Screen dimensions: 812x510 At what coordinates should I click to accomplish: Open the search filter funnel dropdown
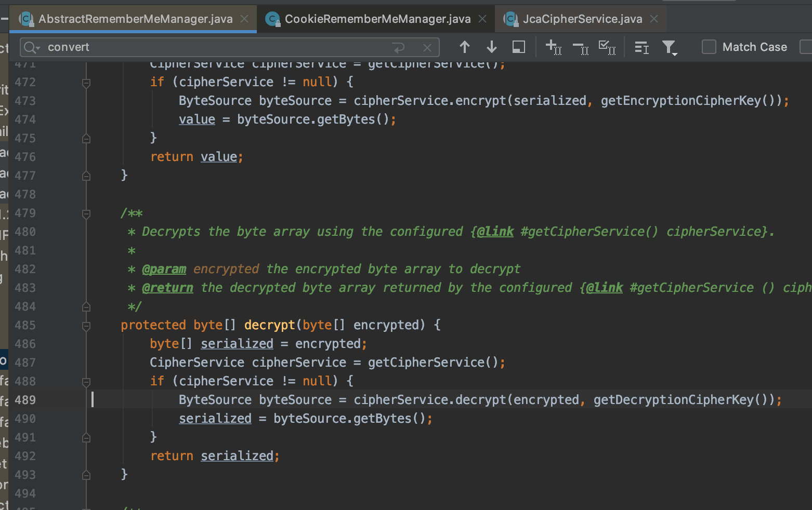tap(670, 48)
